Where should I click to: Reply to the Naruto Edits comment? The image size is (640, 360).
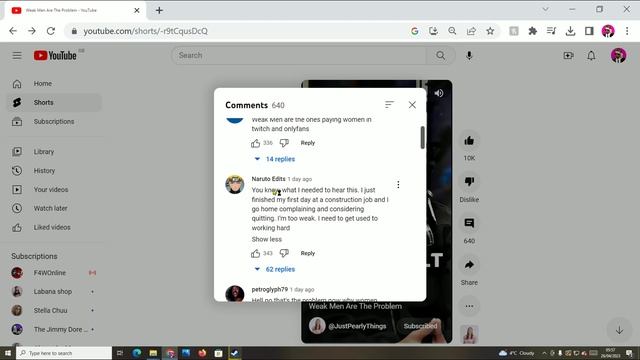(x=308, y=253)
